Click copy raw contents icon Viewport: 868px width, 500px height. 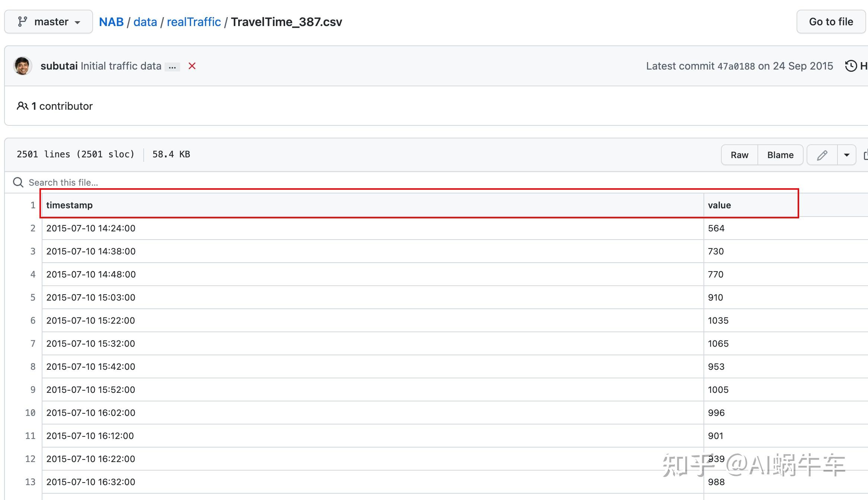865,155
